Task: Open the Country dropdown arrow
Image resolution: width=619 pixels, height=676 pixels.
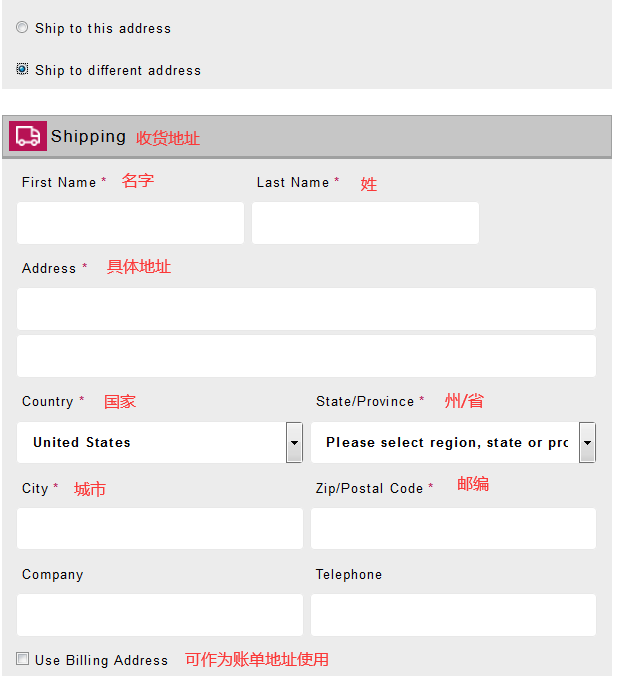Action: (x=294, y=442)
